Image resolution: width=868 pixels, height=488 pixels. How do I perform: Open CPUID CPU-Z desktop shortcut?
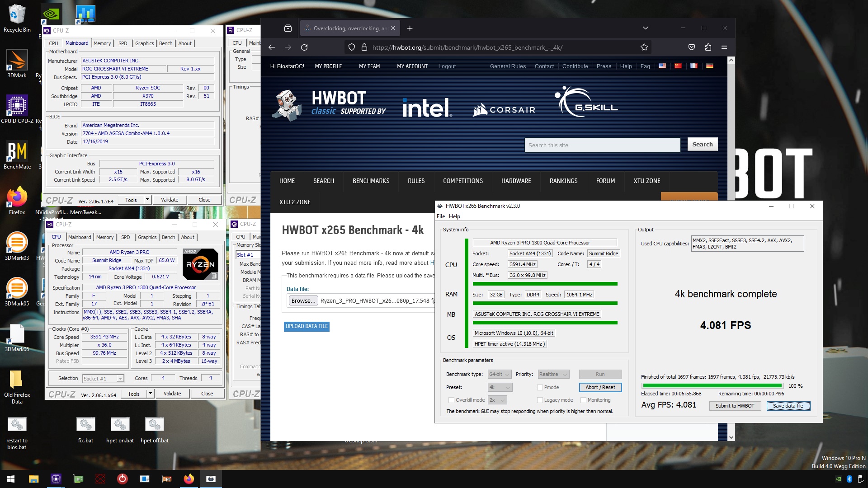pyautogui.click(x=17, y=108)
